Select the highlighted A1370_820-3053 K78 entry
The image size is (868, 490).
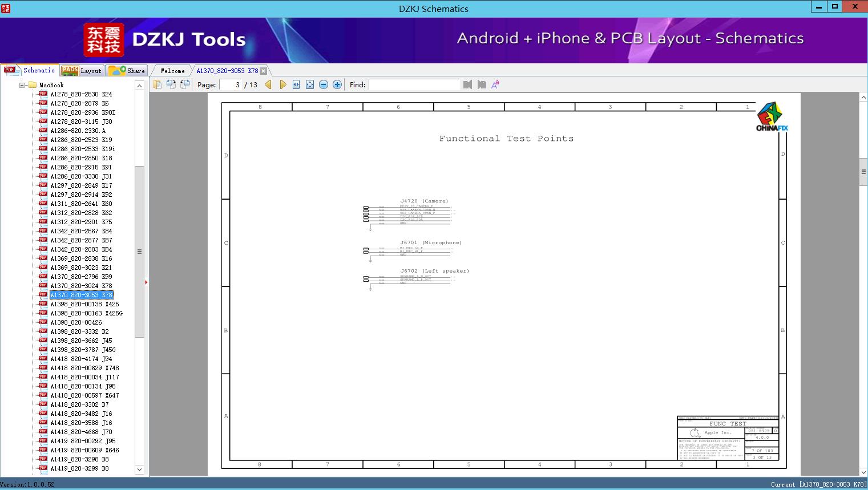point(81,295)
